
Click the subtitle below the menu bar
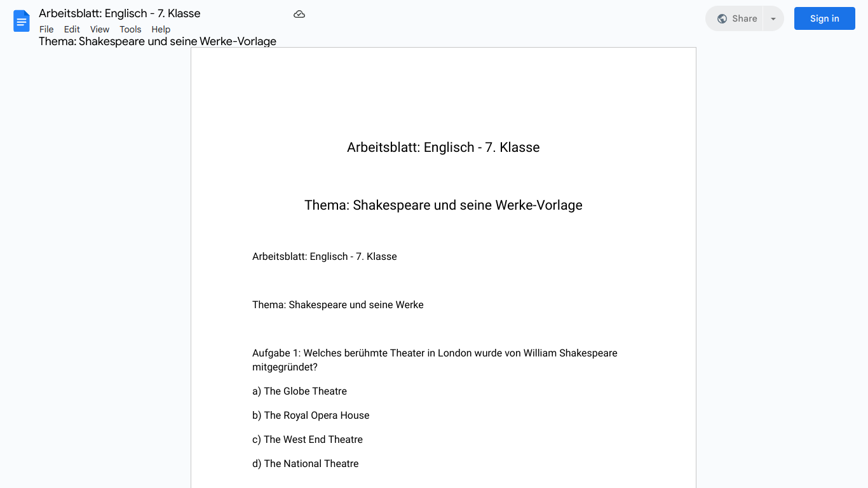[158, 41]
